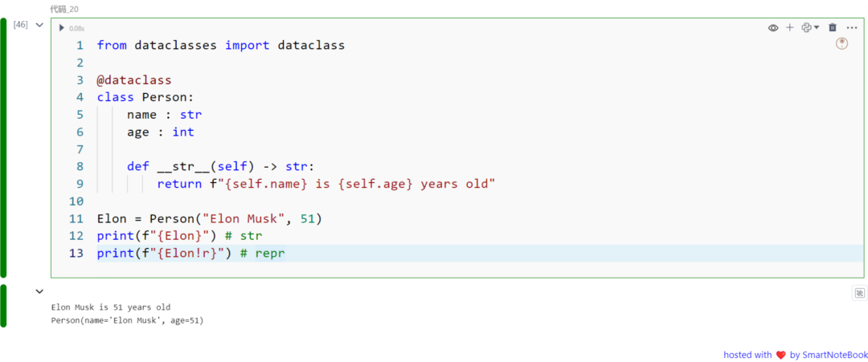Open the more options ellipsis menu

[x=852, y=27]
